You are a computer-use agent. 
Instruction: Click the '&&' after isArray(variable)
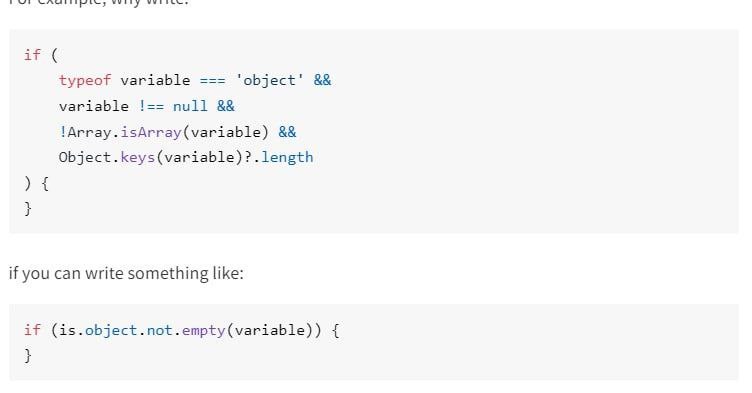[x=287, y=131]
